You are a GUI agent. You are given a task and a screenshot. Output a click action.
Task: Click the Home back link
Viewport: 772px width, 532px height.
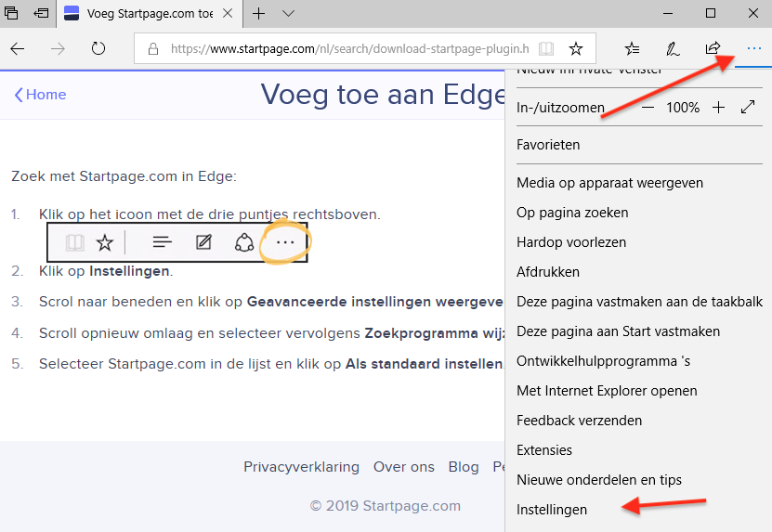40,95
